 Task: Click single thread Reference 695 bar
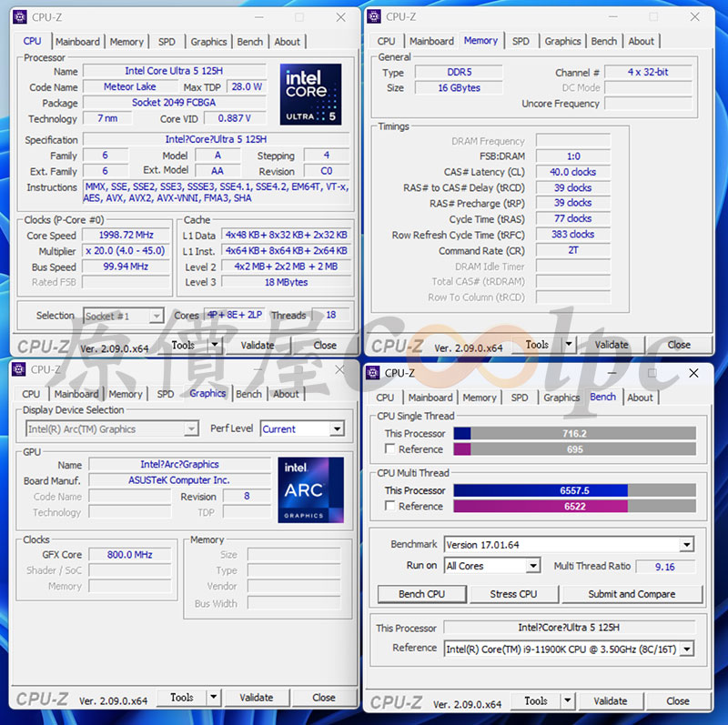coord(575,449)
